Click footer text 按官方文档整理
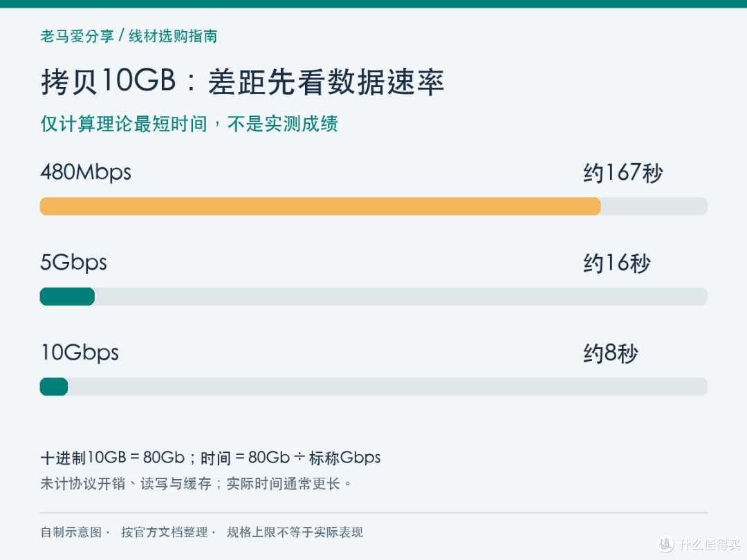The image size is (747, 560). coord(165,532)
